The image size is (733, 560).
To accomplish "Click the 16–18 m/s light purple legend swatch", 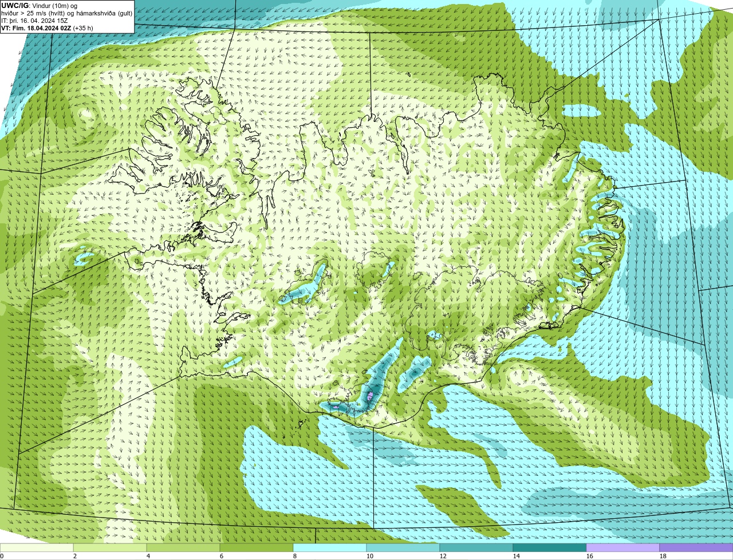I will 623,547.
